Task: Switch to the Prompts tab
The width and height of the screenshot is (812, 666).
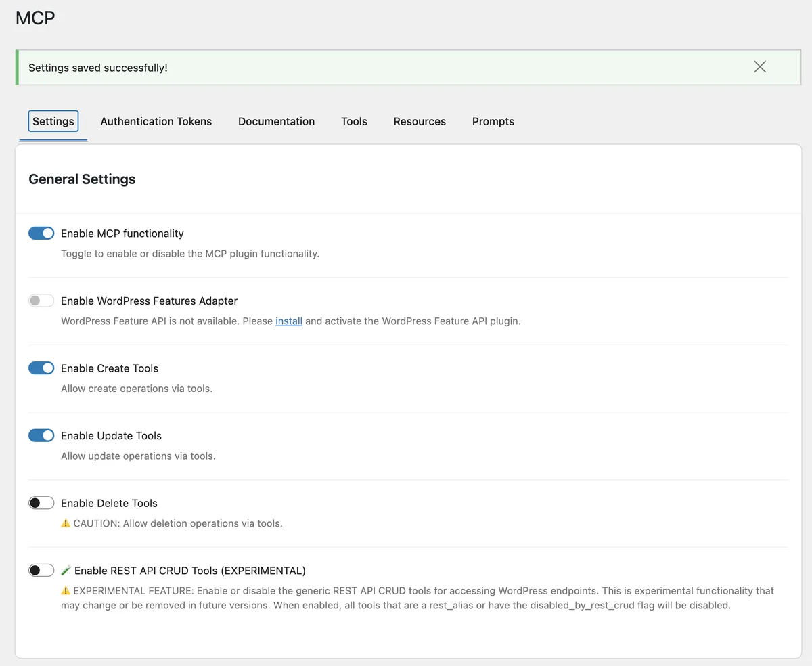Action: (x=493, y=121)
